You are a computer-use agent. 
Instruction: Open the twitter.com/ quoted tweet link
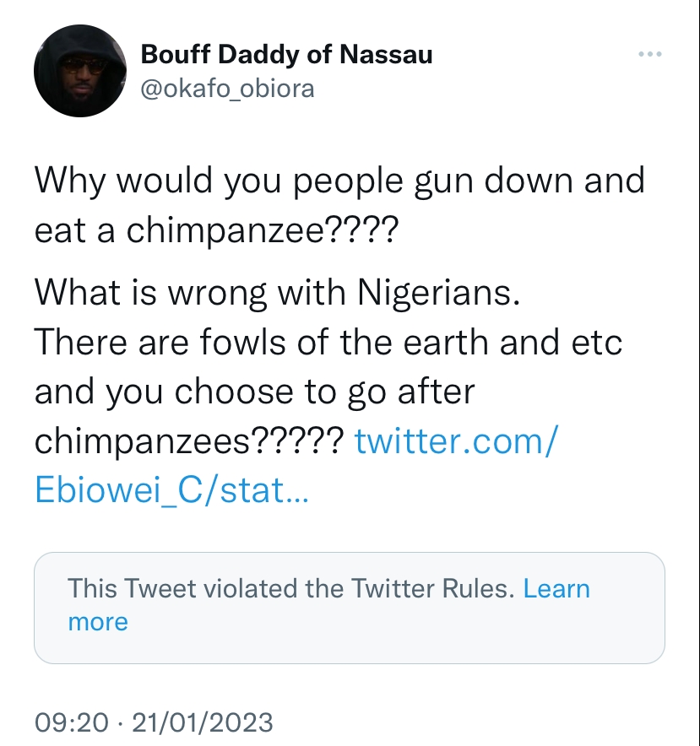pos(456,441)
